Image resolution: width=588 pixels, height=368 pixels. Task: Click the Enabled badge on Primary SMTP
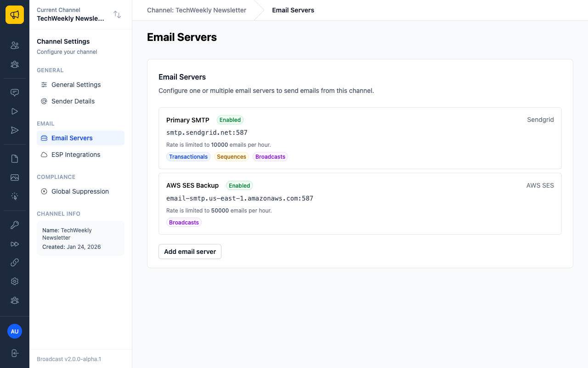click(x=230, y=120)
